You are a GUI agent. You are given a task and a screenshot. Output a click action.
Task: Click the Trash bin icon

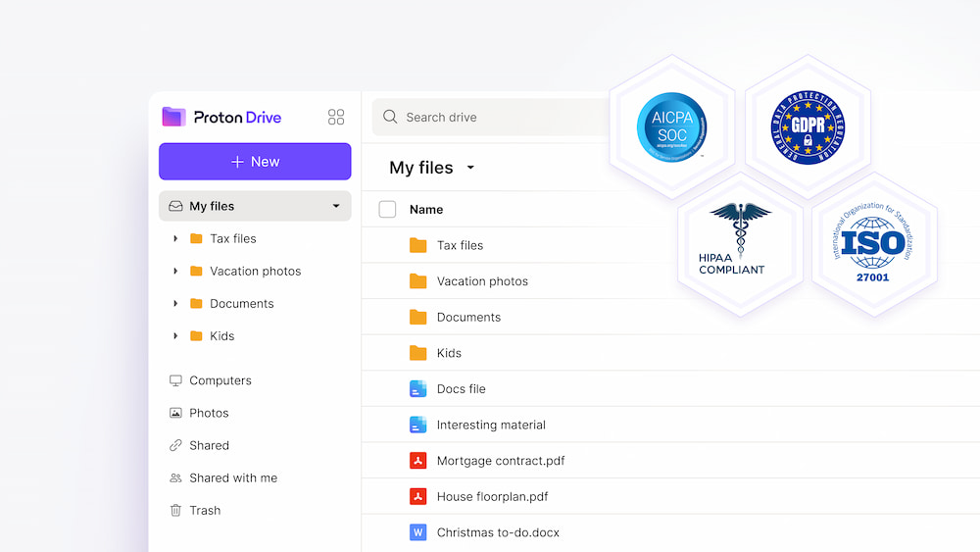pos(175,510)
